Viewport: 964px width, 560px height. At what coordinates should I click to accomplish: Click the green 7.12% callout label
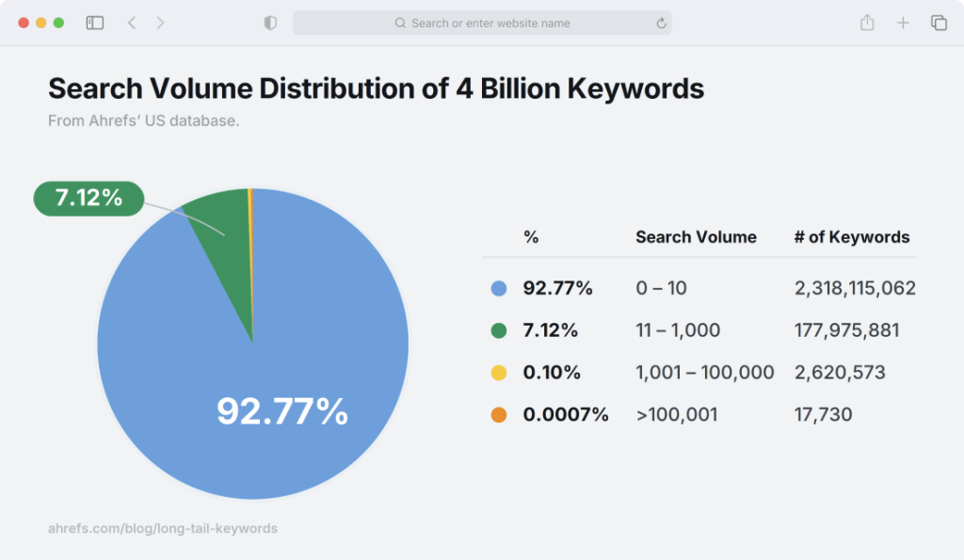click(88, 199)
